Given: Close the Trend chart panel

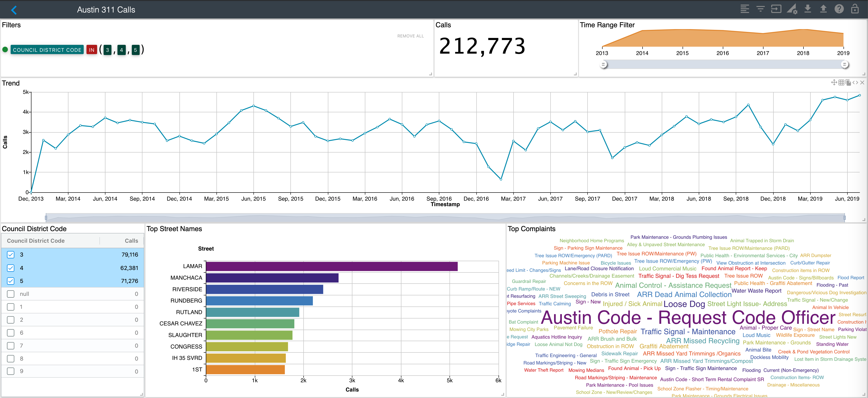Looking at the screenshot, I should pyautogui.click(x=862, y=83).
